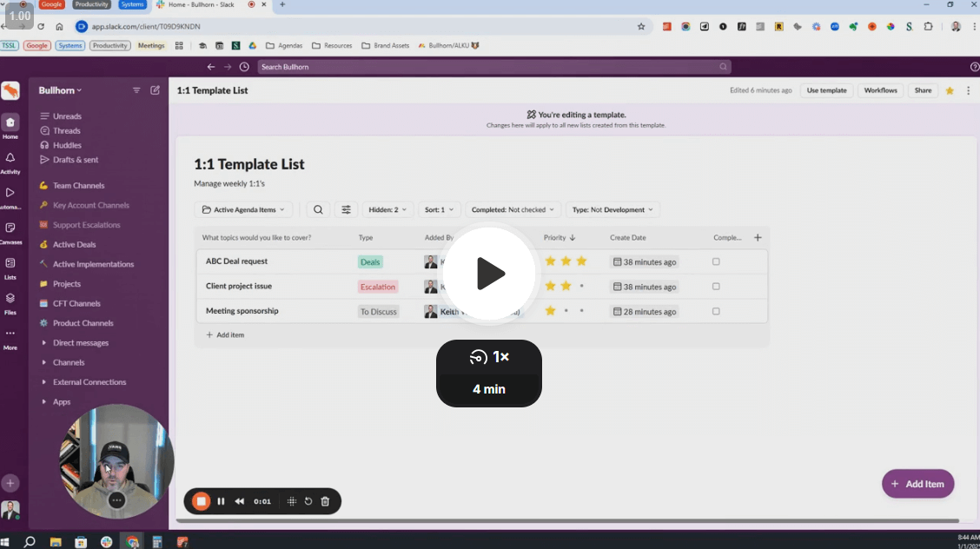Viewport: 980px width, 549px height.
Task: Play the video with the large play button
Action: (x=489, y=273)
